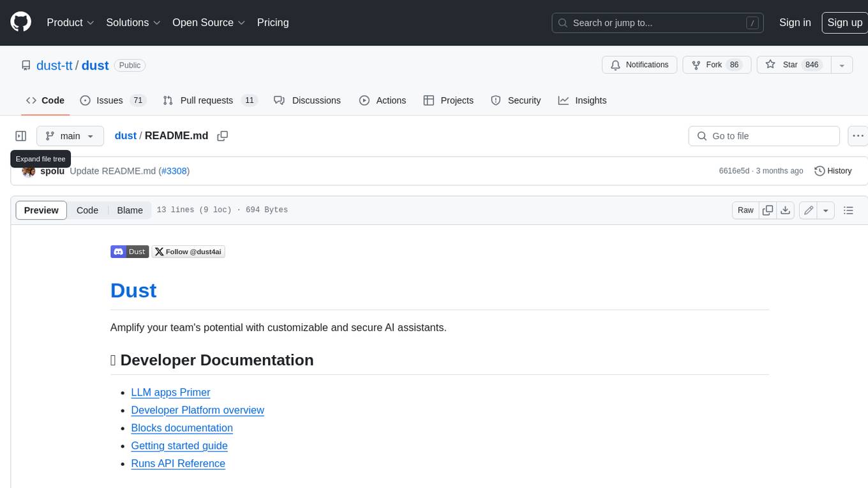Open the GitHub home logo
Viewport: 868px width, 488px height.
[21, 22]
